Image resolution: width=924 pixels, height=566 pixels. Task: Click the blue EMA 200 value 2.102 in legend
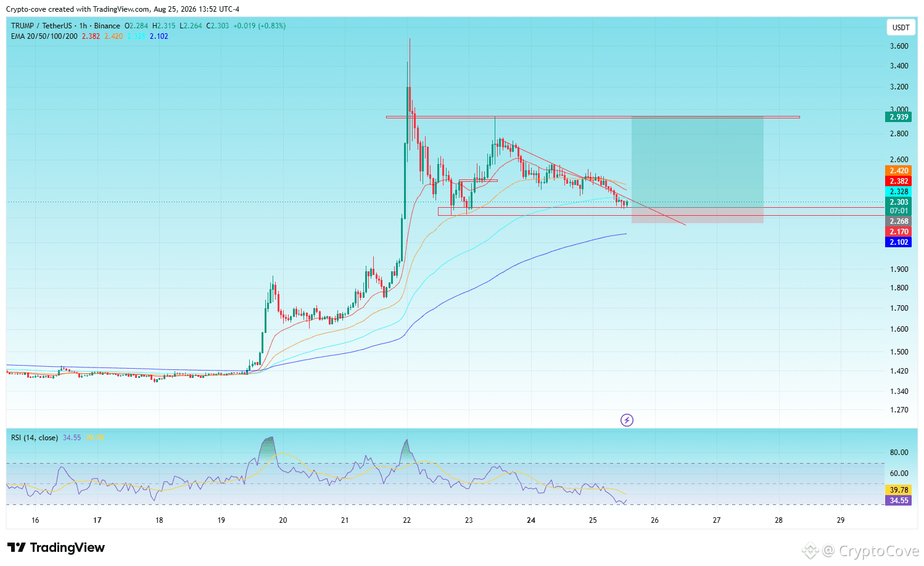coord(159,36)
